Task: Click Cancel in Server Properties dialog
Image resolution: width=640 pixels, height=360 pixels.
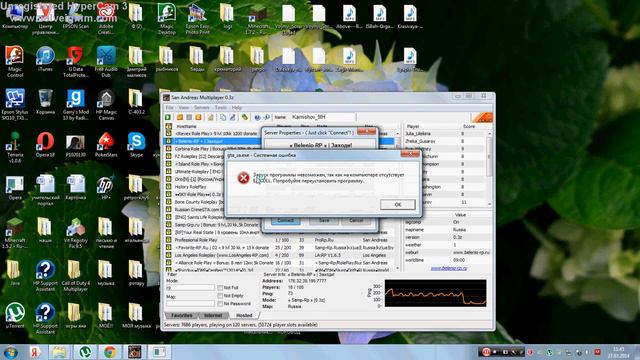Action: [x=356, y=220]
